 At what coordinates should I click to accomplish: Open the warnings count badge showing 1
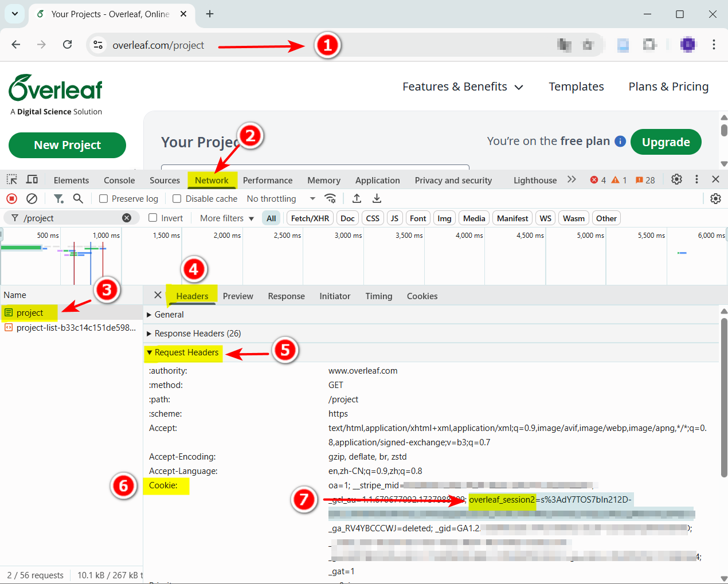619,180
